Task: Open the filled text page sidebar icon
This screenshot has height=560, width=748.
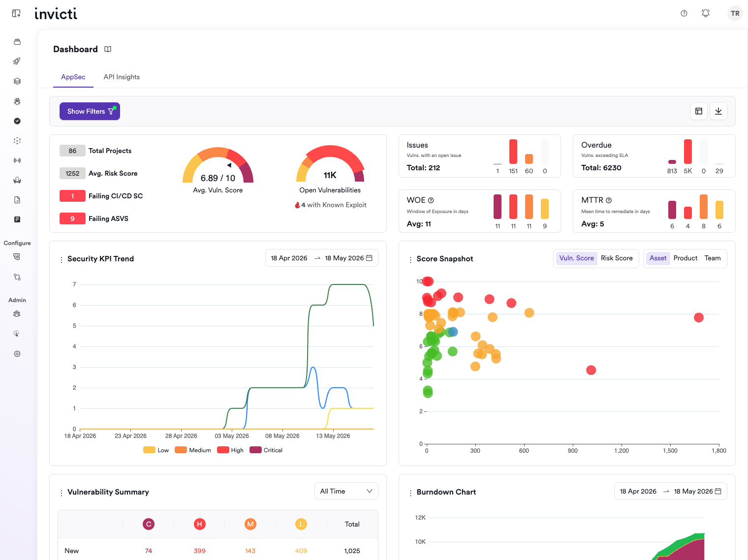Action: tap(17, 219)
